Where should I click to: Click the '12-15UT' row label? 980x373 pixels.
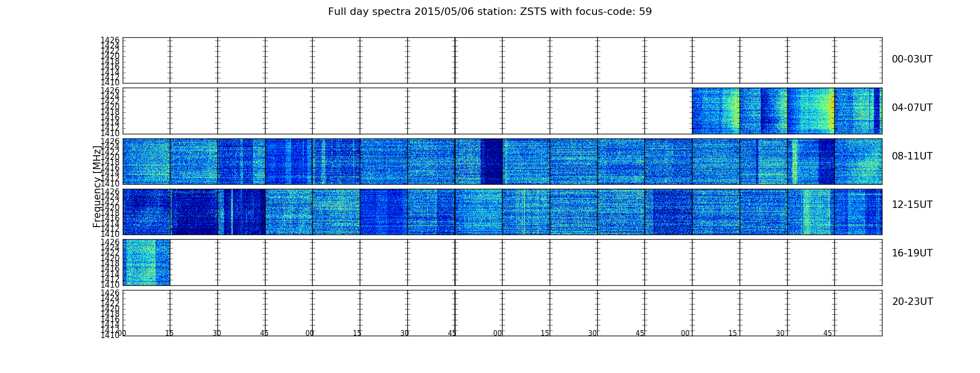pyautogui.click(x=912, y=205)
